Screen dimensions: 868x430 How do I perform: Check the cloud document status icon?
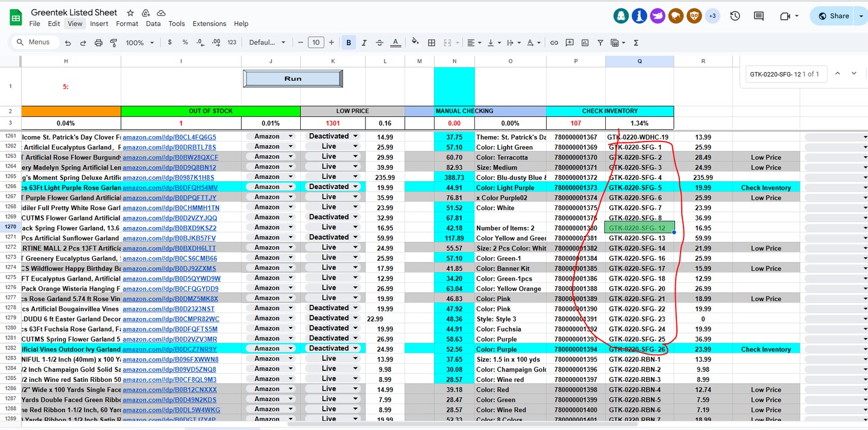click(x=161, y=13)
